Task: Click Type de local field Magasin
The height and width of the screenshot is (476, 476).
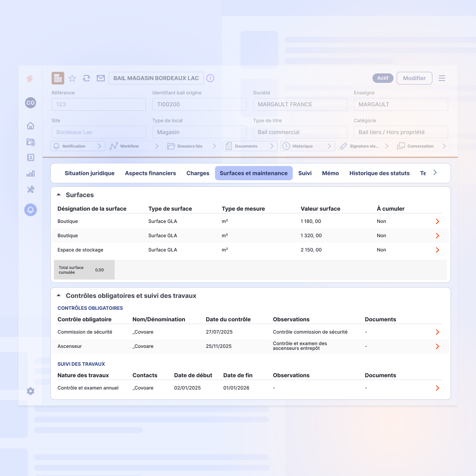Action: 200,132
